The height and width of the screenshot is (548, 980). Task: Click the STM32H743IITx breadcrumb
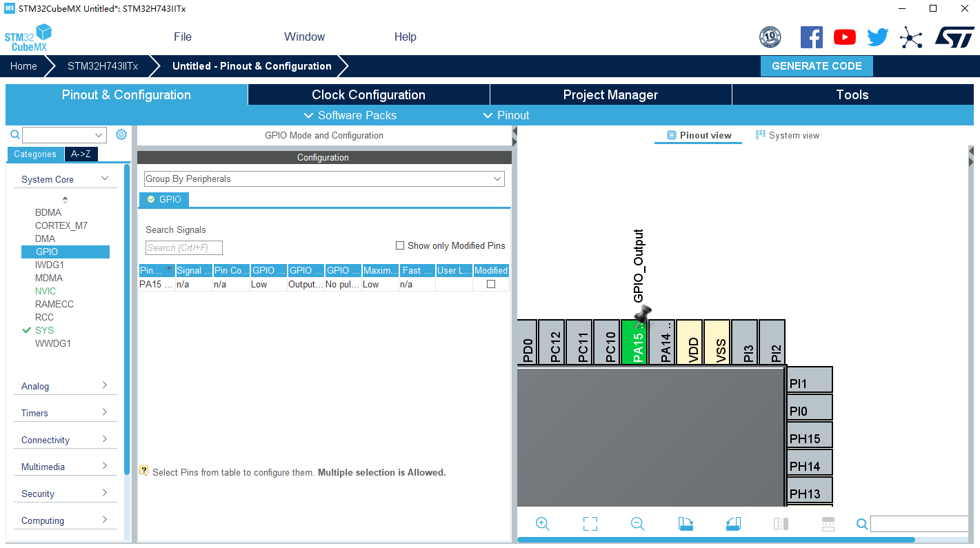point(103,66)
